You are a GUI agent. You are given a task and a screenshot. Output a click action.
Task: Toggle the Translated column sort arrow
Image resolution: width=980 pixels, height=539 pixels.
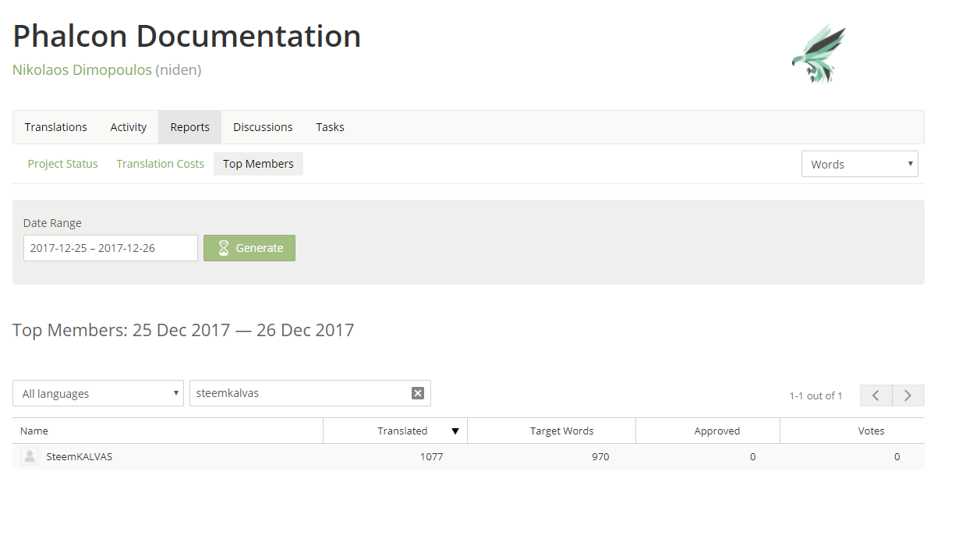click(455, 431)
